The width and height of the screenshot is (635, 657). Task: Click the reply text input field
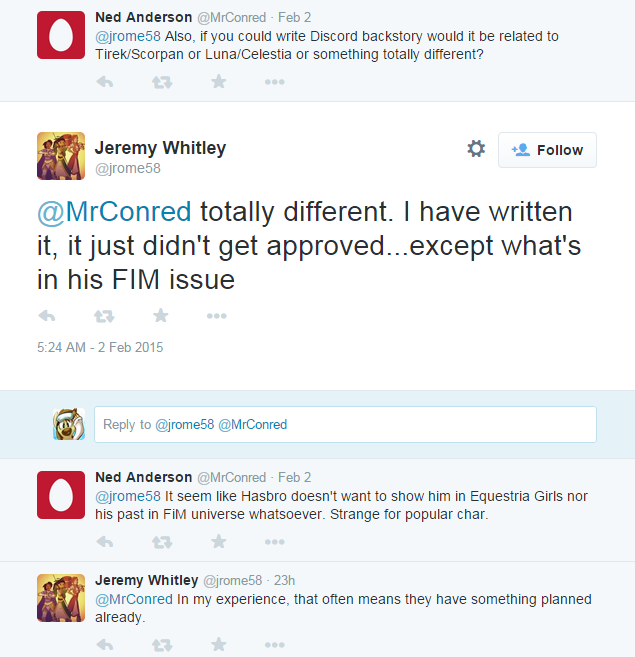[345, 425]
